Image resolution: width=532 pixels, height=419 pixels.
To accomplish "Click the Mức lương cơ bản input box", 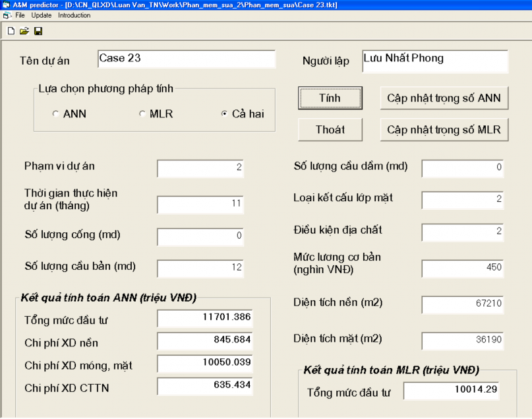I will (x=462, y=268).
